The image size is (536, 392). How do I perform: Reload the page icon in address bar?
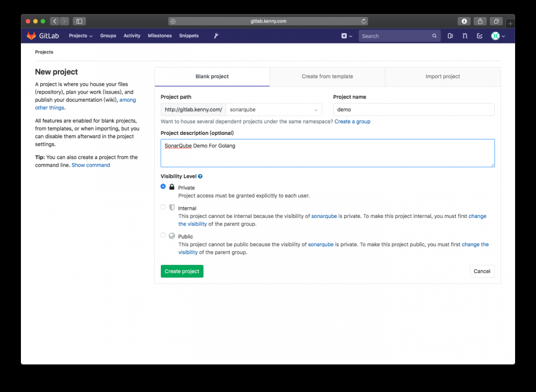point(363,21)
